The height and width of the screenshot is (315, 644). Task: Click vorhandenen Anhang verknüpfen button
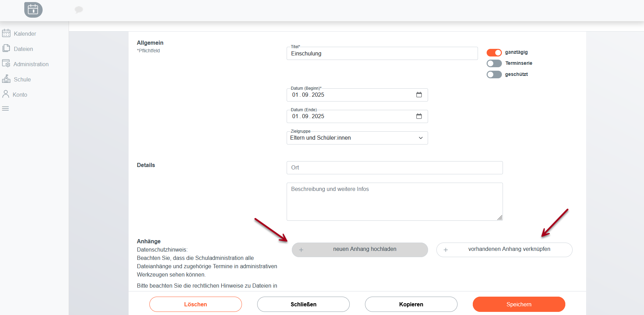tap(504, 250)
